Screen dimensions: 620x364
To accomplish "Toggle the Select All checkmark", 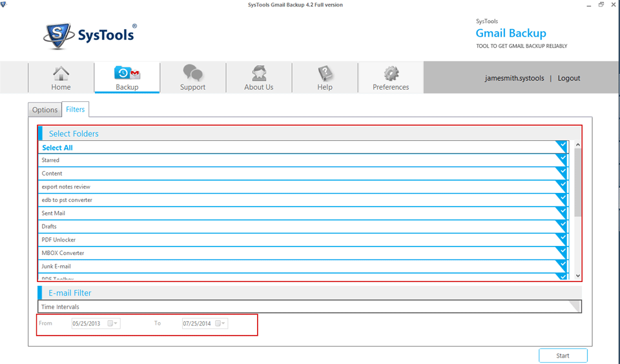I will [561, 147].
